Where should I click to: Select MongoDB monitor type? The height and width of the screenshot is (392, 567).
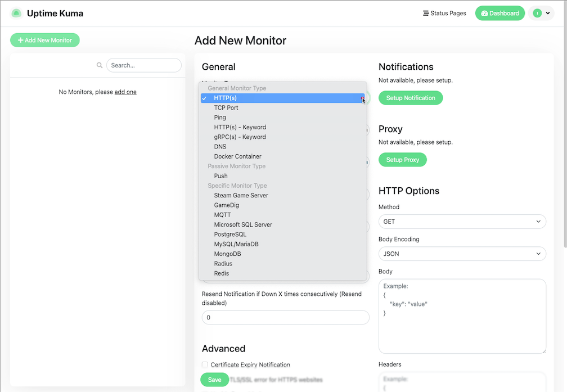click(283, 254)
